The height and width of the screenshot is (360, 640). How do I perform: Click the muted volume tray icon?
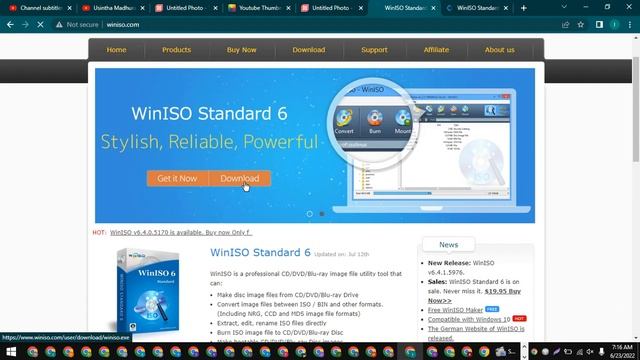[x=590, y=351]
